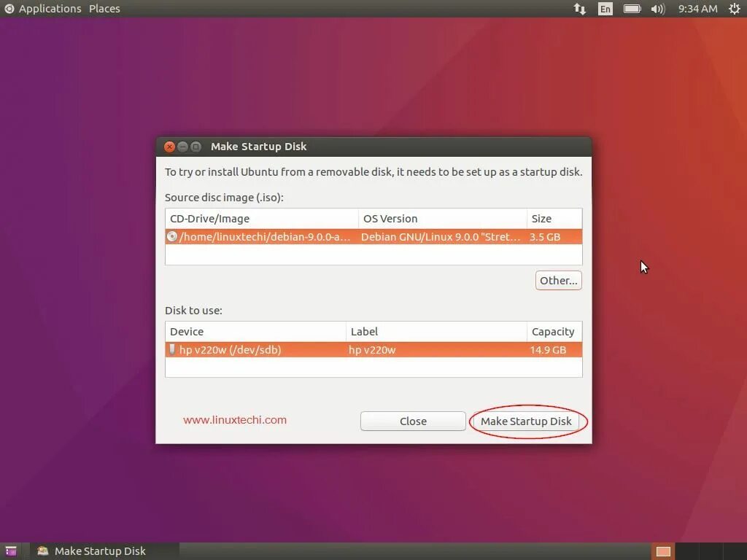Click the USB drive icon beside hp v220w

pyautogui.click(x=172, y=349)
